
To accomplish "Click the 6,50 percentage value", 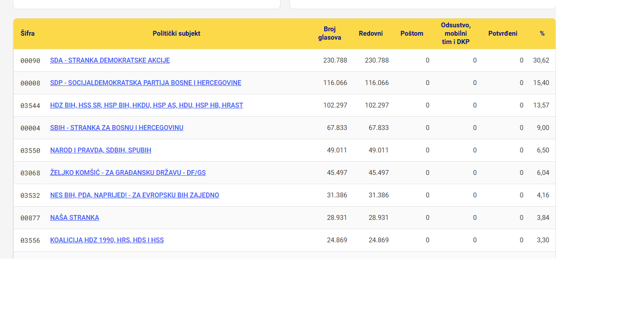I will click(x=543, y=150).
